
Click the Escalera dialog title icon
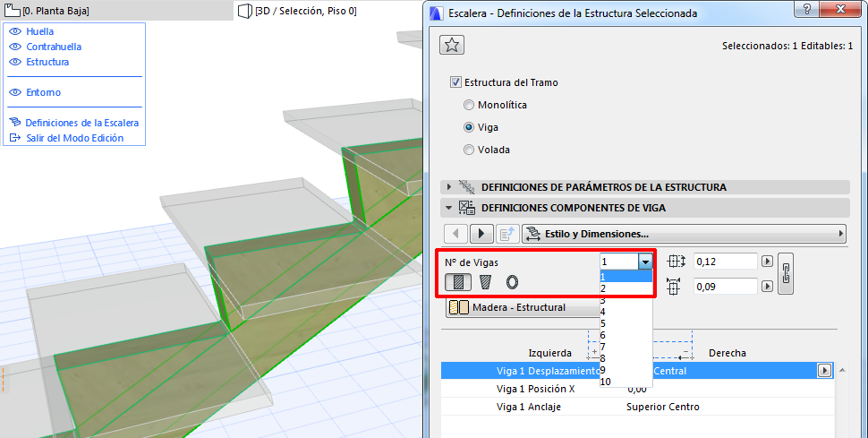[438, 13]
